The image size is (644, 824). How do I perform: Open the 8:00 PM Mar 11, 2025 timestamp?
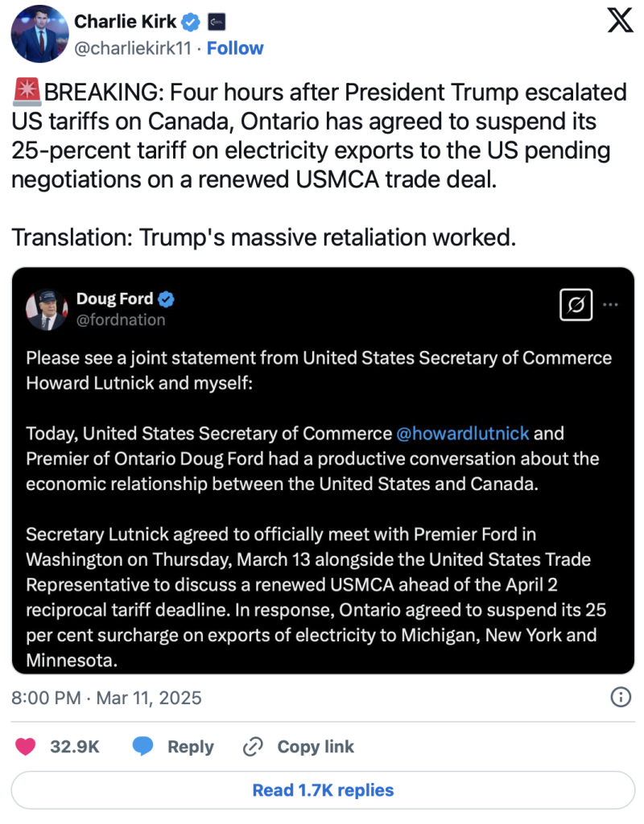(106, 698)
